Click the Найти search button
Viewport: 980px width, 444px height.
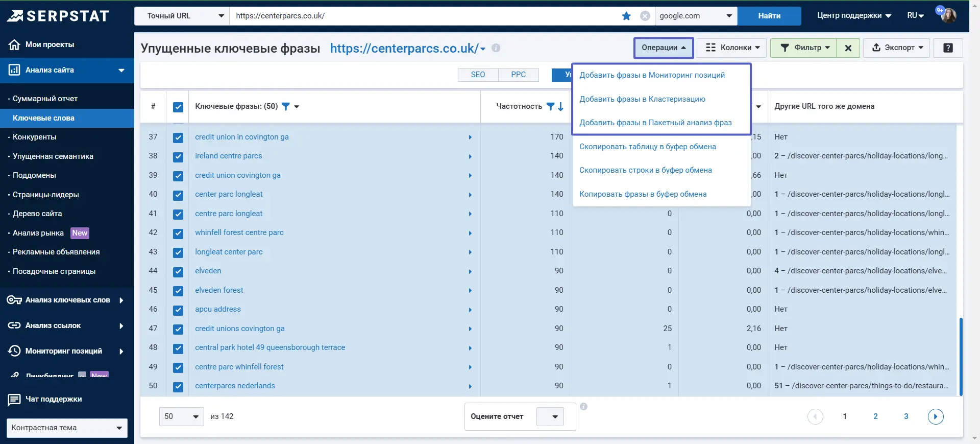[769, 16]
